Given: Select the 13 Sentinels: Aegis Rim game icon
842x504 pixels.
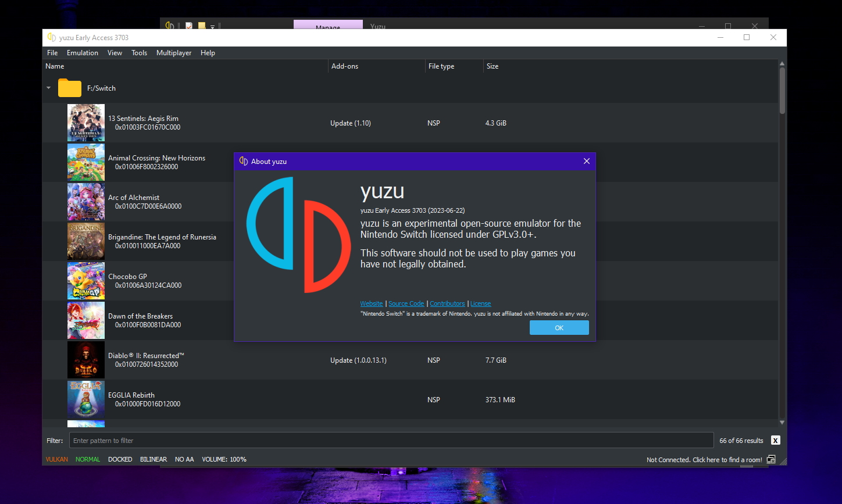Looking at the screenshot, I should (86, 123).
